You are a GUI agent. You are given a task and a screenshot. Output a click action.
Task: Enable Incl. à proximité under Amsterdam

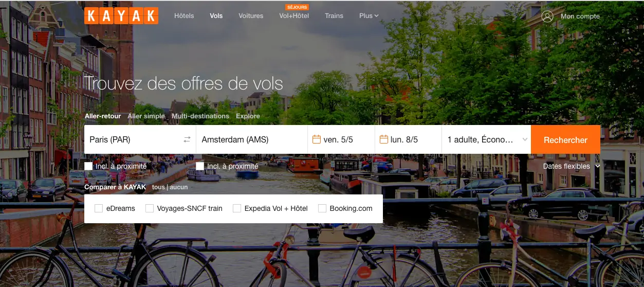click(200, 166)
